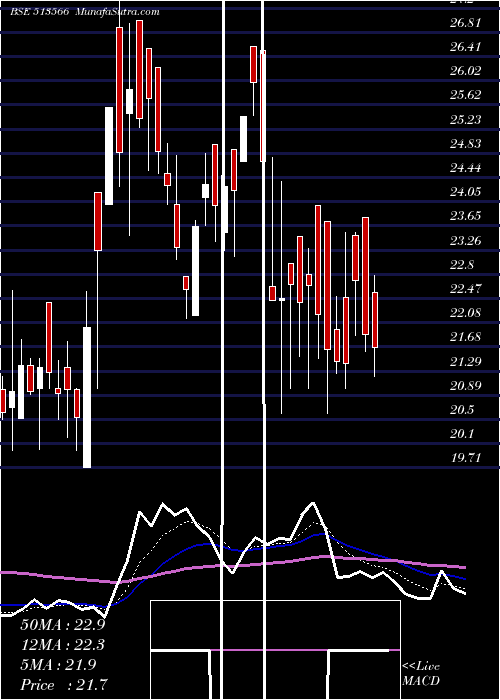The width and height of the screenshot is (500, 700).
Task: Click the 23.65 price axis label
Action: 466,216
